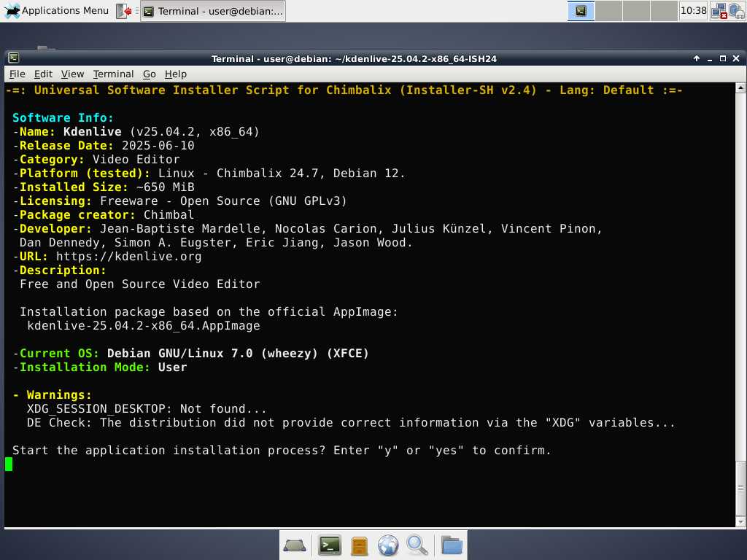Click 'XDG_SESSION_DESKTOP: Not found...' line
The image size is (747, 560).
pyautogui.click(x=147, y=408)
